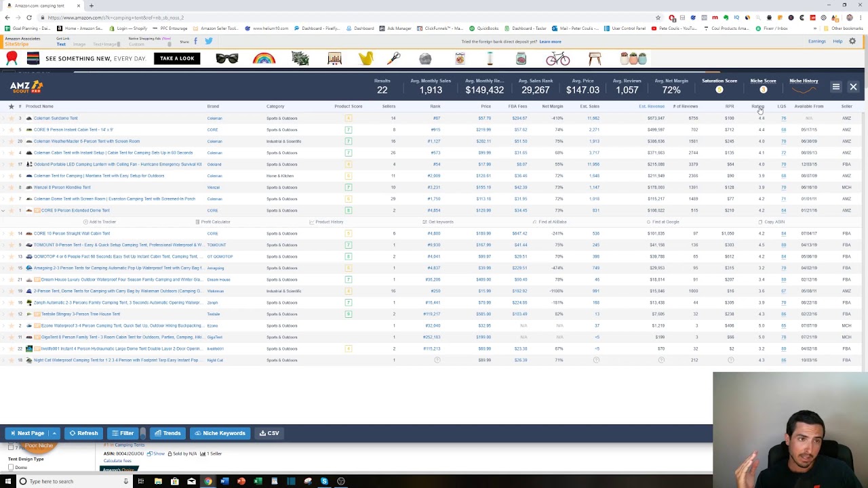Screen dimensions: 868x488
Task: Open the Wenzel 8 Person Klondike Tent link
Action: coord(62,187)
